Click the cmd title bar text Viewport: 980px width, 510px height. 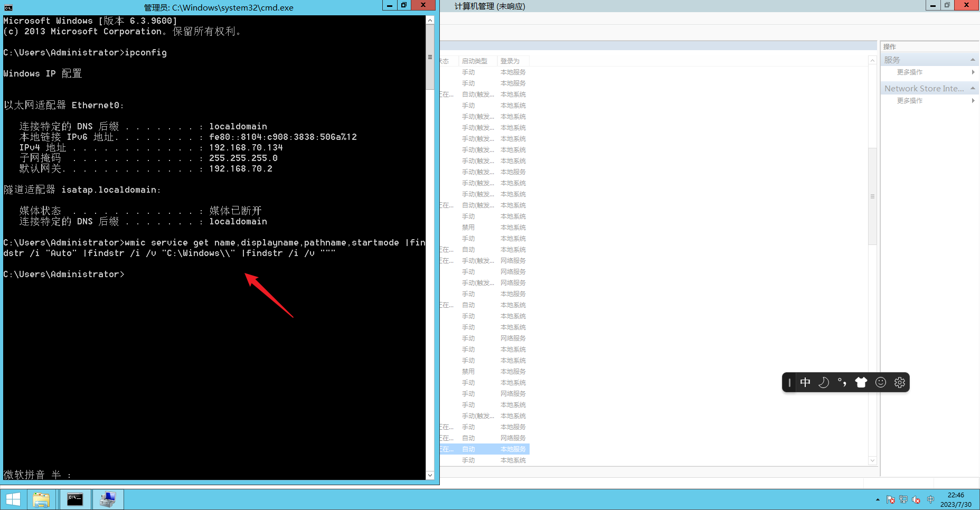[x=218, y=7]
